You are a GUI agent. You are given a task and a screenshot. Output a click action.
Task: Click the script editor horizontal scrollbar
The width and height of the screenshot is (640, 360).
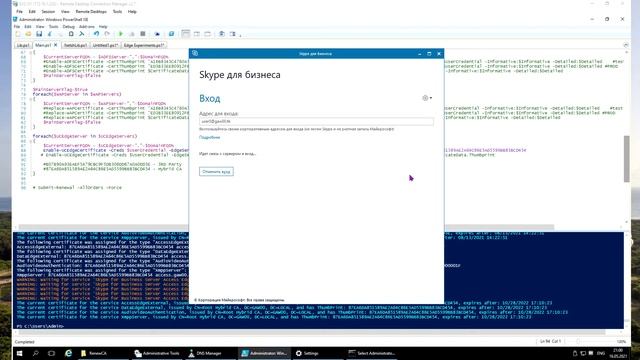pyautogui.click(x=286, y=227)
